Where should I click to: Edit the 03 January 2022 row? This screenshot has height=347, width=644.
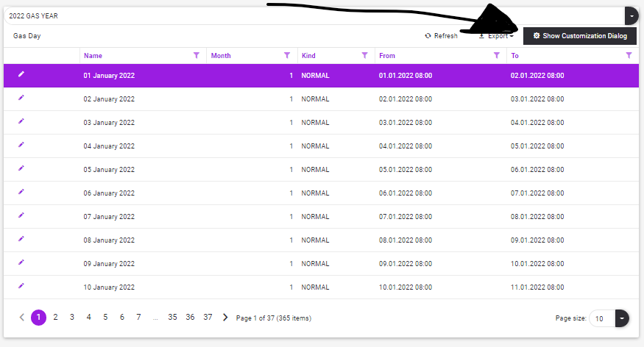point(21,121)
